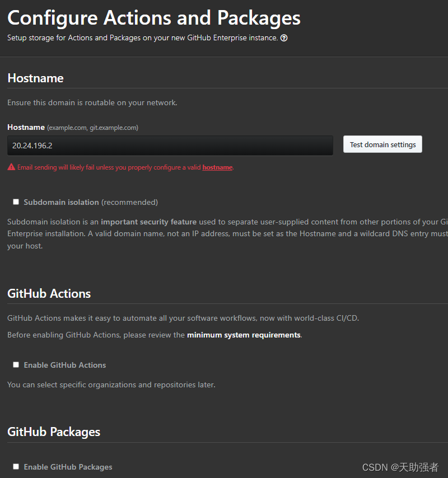Image resolution: width=448 pixels, height=478 pixels.
Task: Click the Hostname text input field
Action: 170,145
